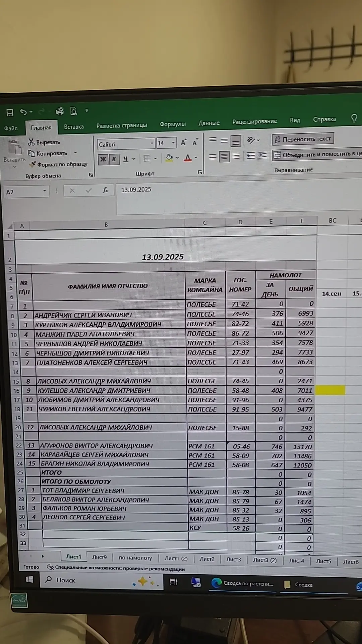This screenshot has width=362, height=644.
Task: Expand the fill color dropdown arrow
Action: 177,158
